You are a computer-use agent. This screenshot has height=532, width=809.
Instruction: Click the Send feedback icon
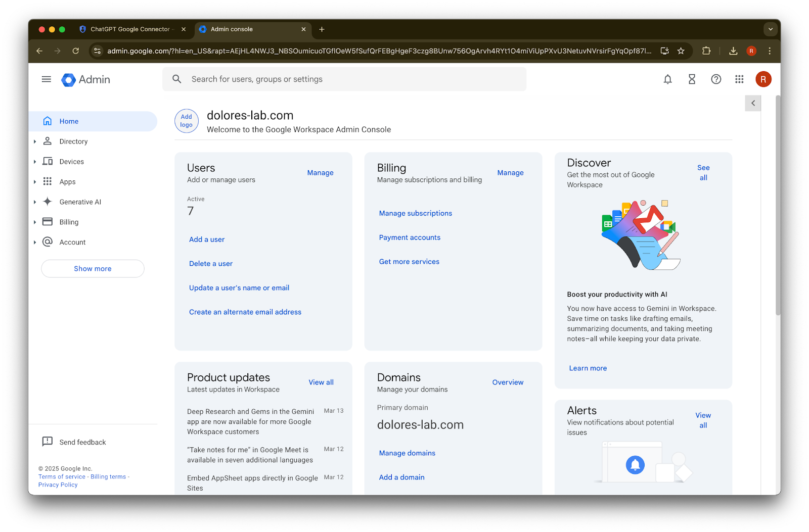click(48, 442)
